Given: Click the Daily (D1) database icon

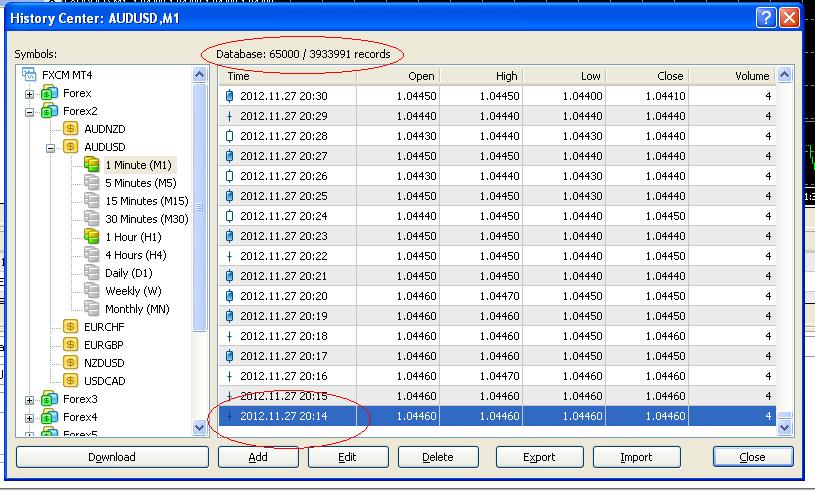Looking at the screenshot, I should click(x=92, y=273).
